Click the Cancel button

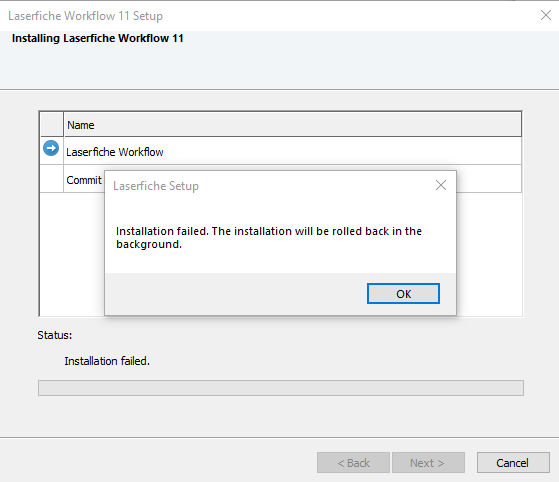[x=513, y=463]
